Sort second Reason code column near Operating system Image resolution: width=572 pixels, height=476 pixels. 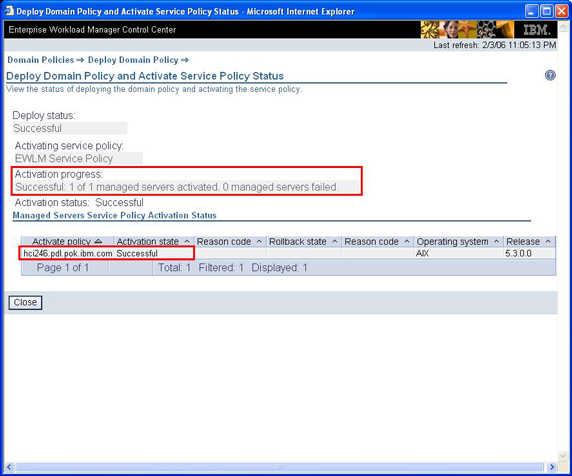406,241
